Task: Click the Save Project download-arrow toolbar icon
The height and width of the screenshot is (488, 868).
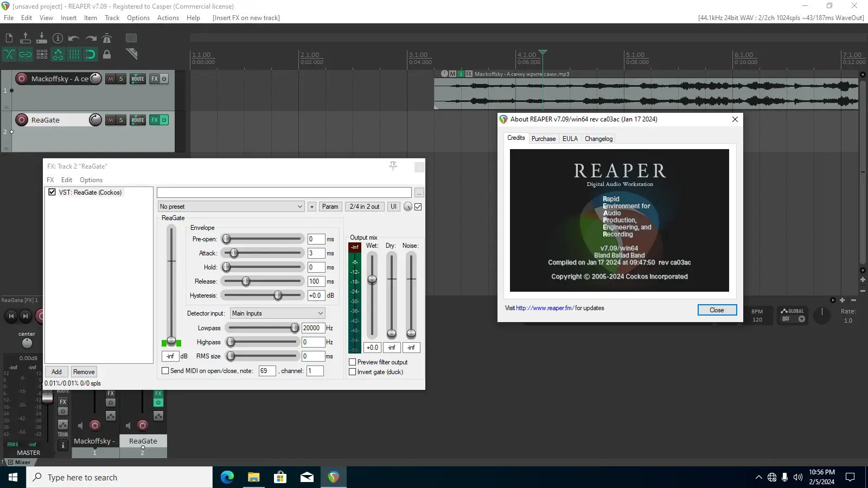Action: (42, 38)
